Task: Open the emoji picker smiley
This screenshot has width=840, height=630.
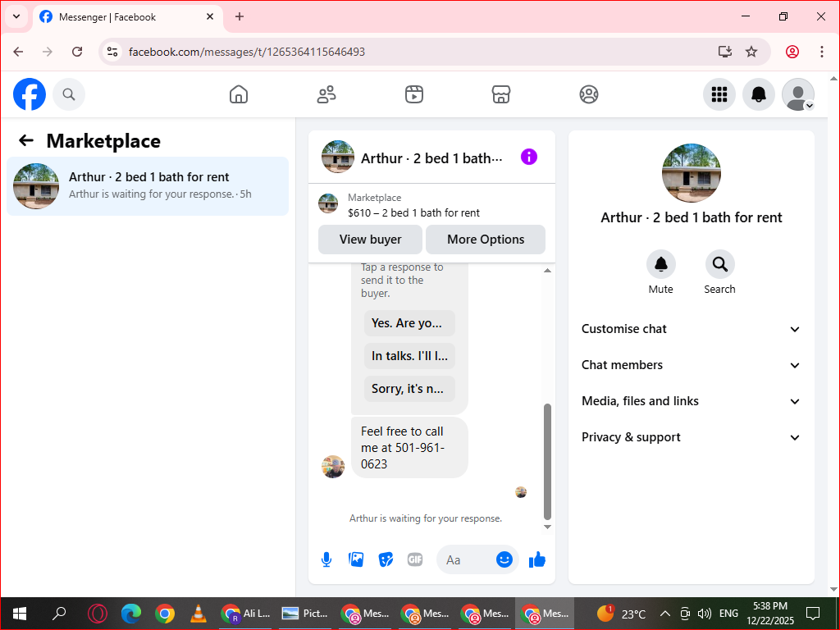Action: point(504,559)
